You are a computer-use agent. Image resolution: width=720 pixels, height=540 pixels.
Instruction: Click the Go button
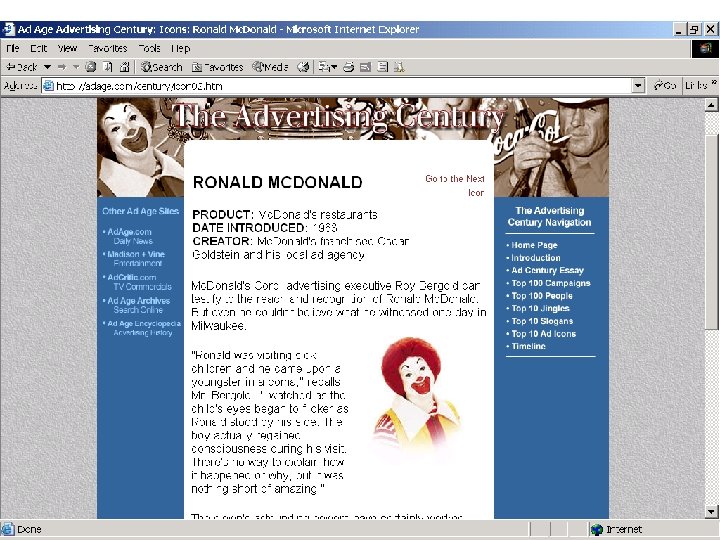click(664, 85)
